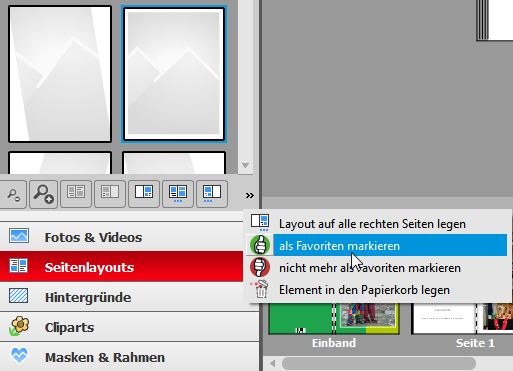
Task: Click the red thumbs-down icon
Action: (x=260, y=267)
